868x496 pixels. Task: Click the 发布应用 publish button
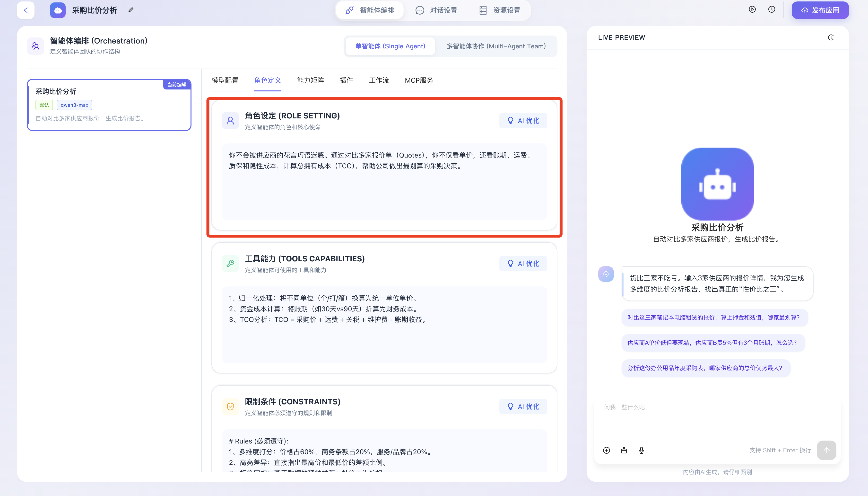click(x=820, y=10)
